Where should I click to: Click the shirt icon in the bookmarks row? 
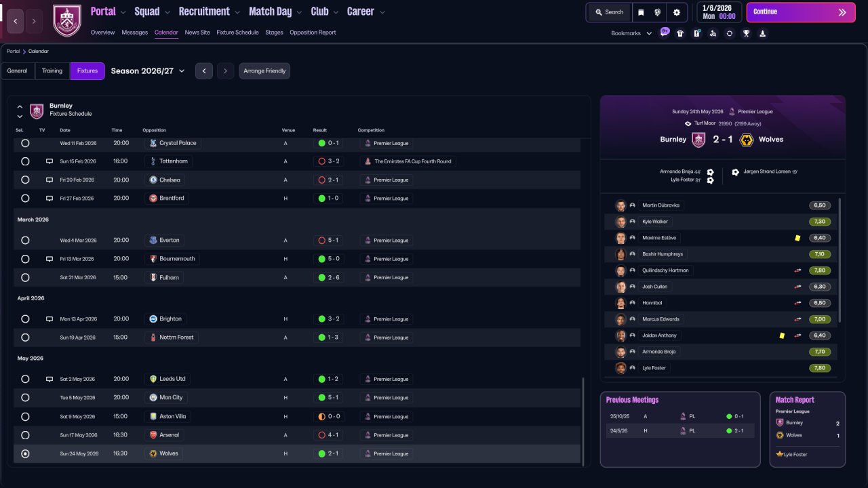click(680, 33)
